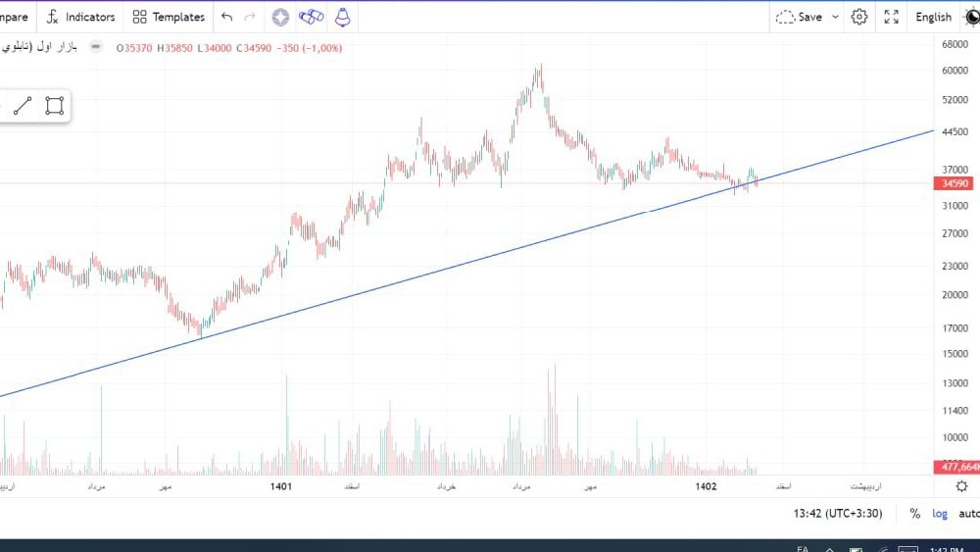Undo the last chart action

(227, 17)
